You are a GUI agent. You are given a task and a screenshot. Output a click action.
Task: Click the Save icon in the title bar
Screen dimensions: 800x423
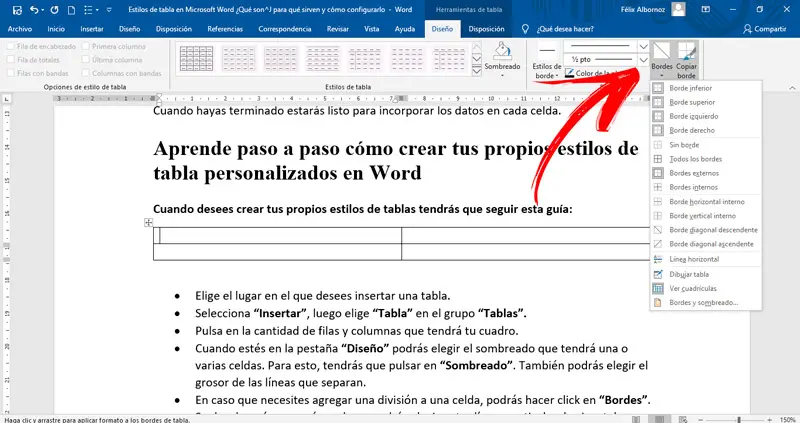point(17,10)
